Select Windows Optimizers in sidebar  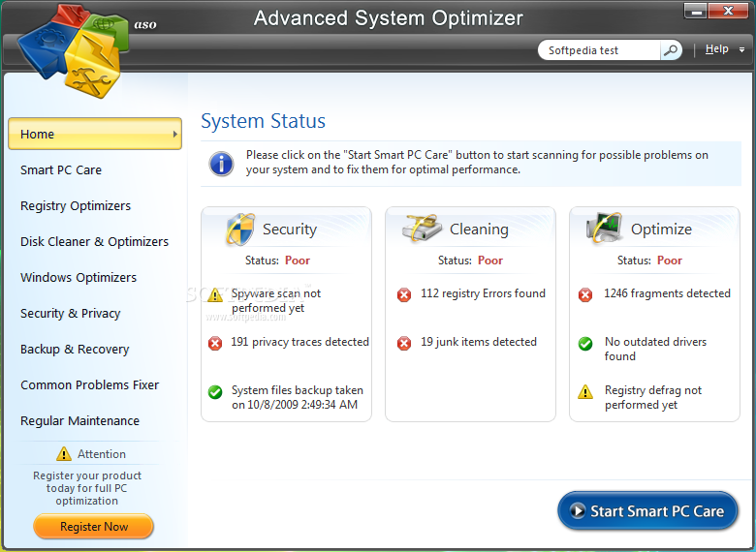79,278
